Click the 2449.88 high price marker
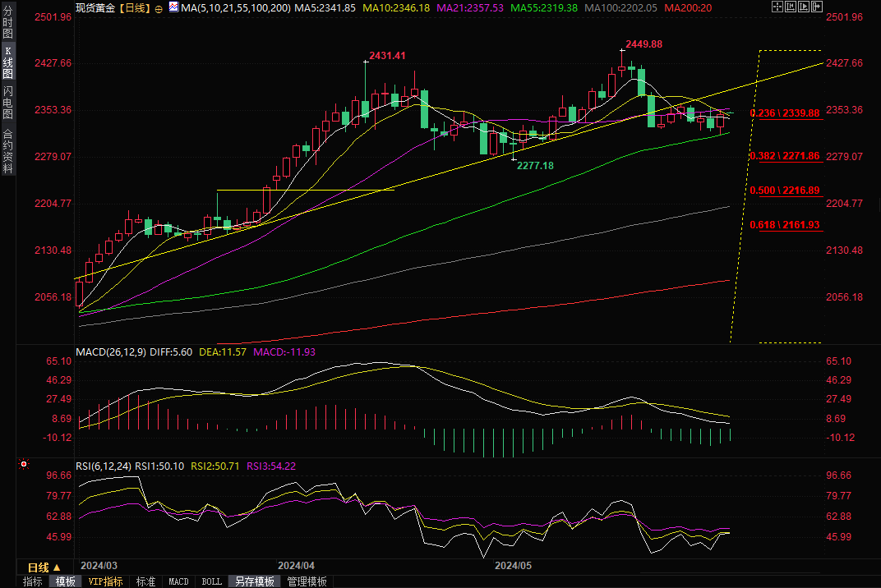This screenshot has height=588, width=881. click(643, 44)
